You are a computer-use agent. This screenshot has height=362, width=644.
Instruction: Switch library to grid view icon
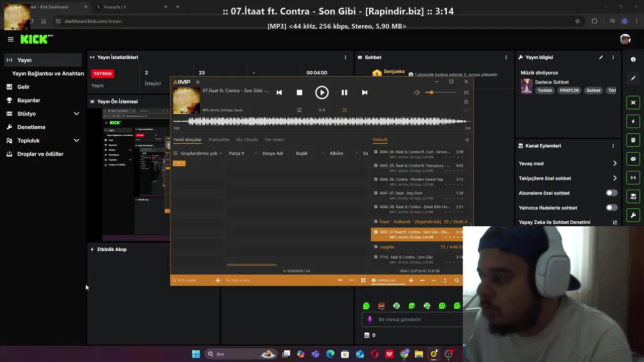[x=363, y=281]
